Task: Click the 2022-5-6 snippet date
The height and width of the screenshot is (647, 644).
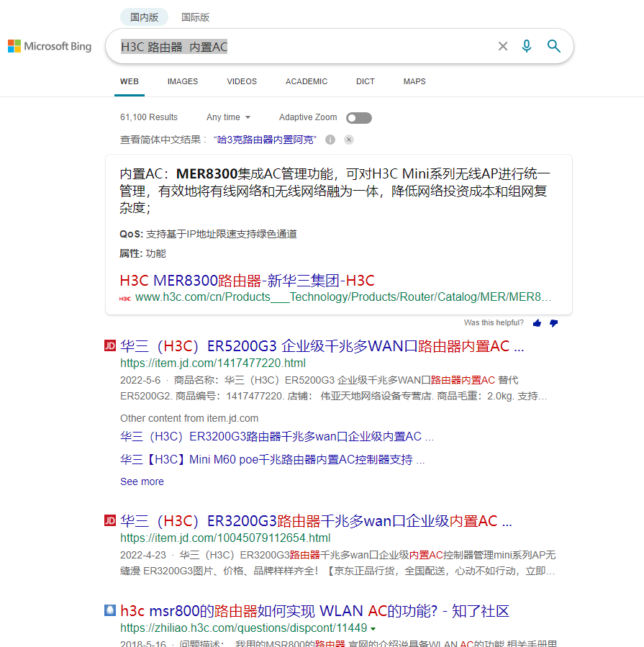Action: [x=140, y=380]
